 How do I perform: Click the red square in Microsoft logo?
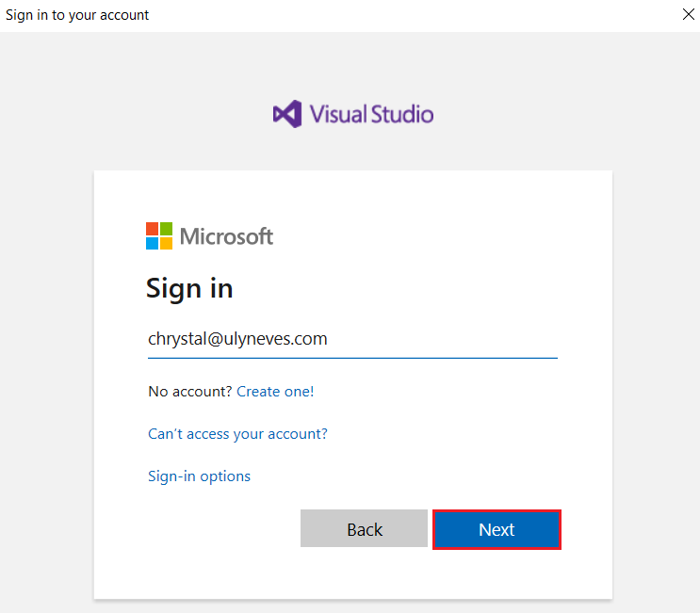[x=153, y=229]
